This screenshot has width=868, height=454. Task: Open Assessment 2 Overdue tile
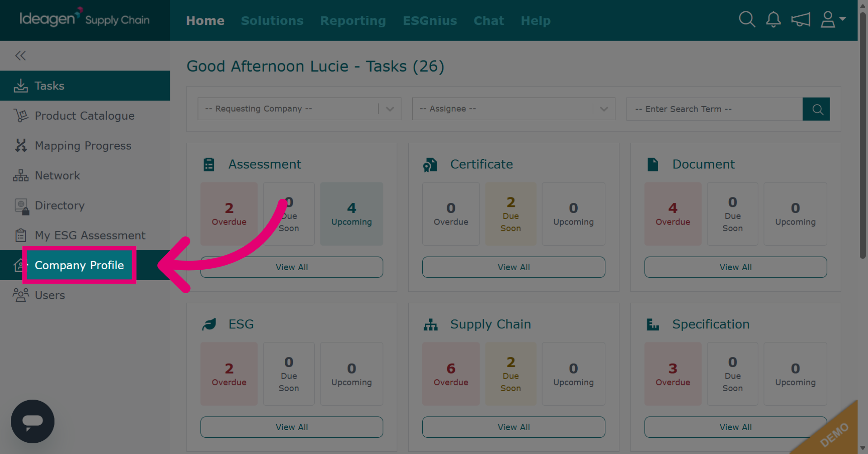pos(229,214)
